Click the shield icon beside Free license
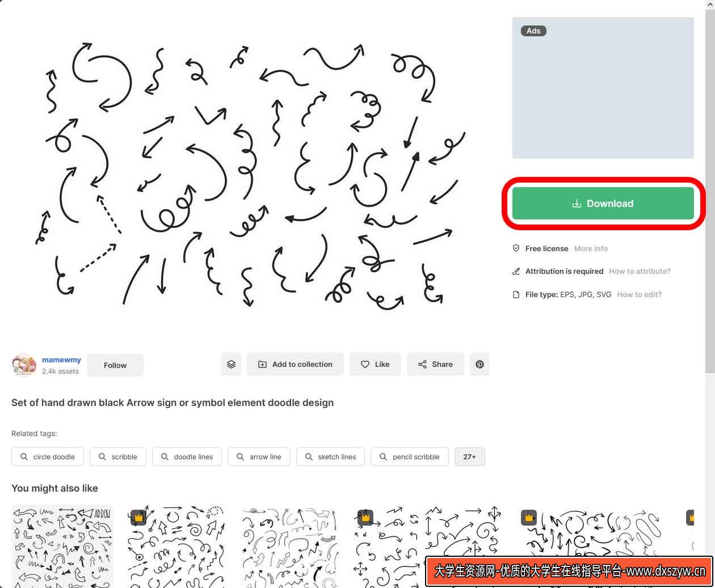715x588 pixels. point(516,248)
